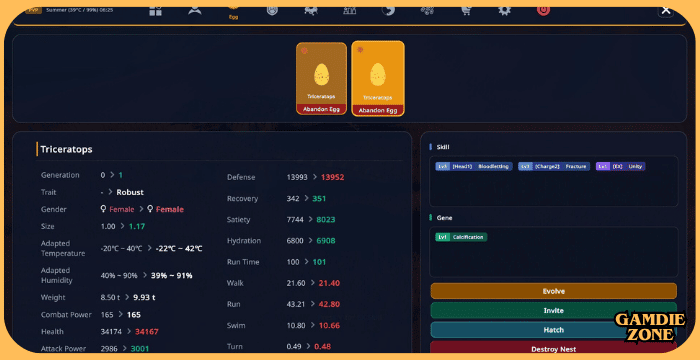The height and width of the screenshot is (360, 700).
Task: Open the settings gear icon
Action: coord(504,11)
